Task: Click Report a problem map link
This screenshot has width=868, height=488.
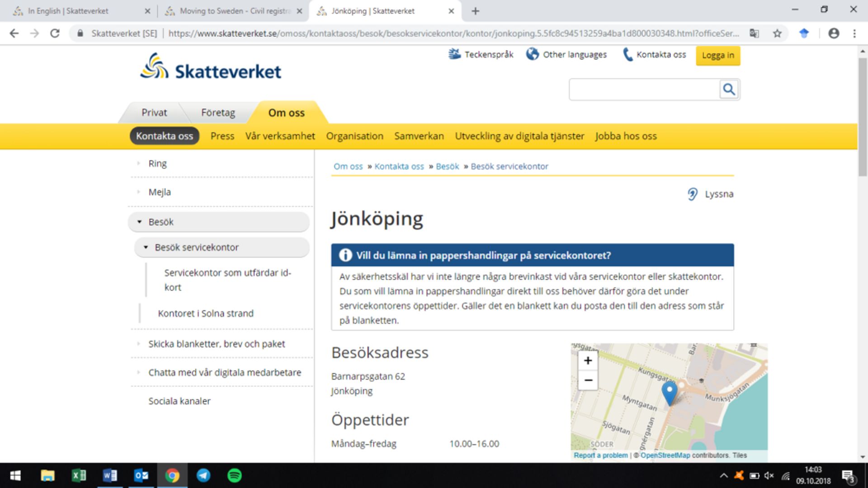Action: 601,455
